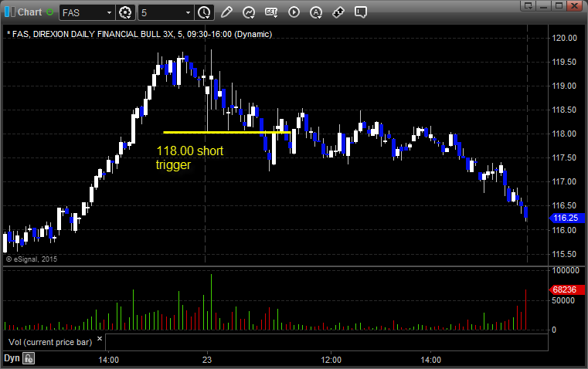Click the 117.00 price axis label
This screenshot has width=588, height=369.
564,181
